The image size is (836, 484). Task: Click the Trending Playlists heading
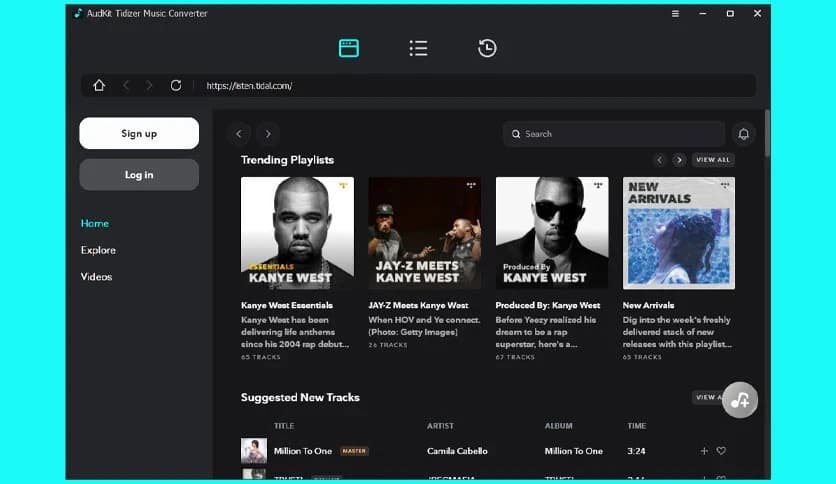[x=287, y=160]
